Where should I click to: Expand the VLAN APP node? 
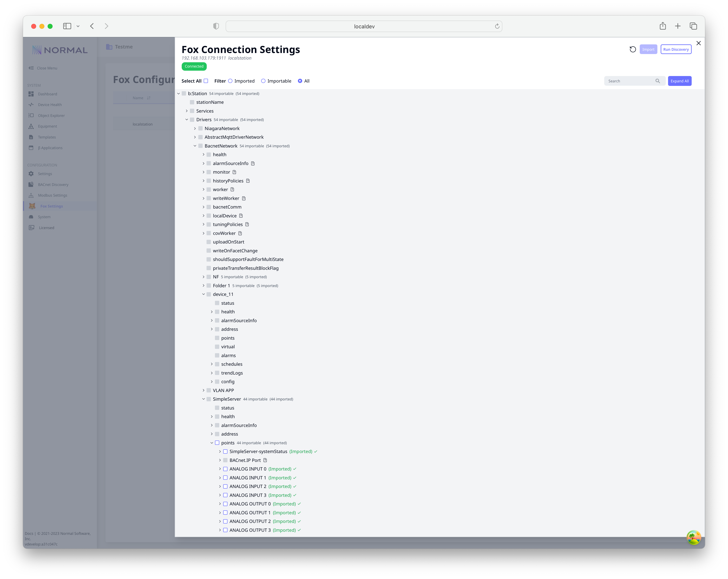pos(204,390)
